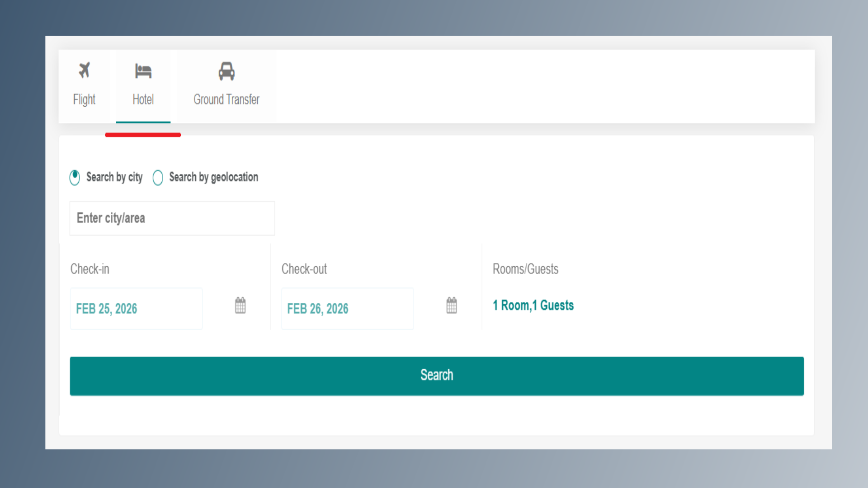This screenshot has width=868, height=488.
Task: Click the airplane icon above Flight
Action: tap(84, 70)
